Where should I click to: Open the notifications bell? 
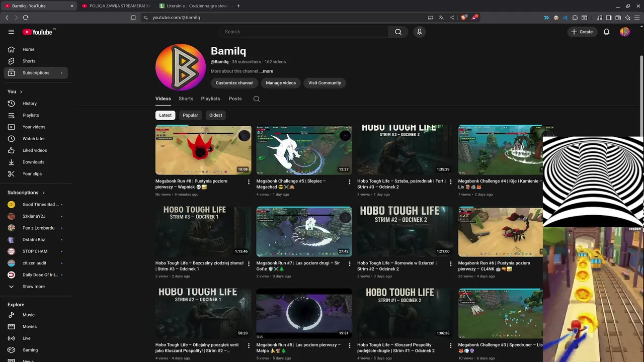pyautogui.click(x=606, y=32)
